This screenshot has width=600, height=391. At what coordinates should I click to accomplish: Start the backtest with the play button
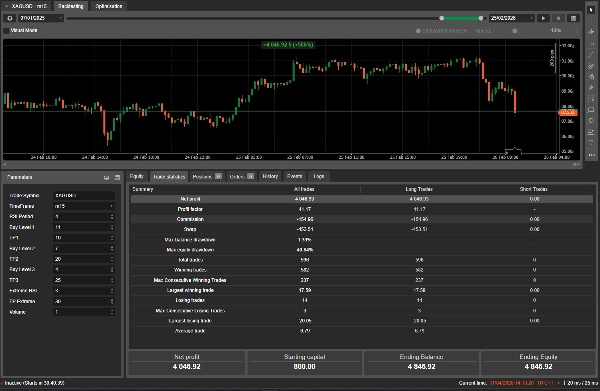pyautogui.click(x=543, y=18)
